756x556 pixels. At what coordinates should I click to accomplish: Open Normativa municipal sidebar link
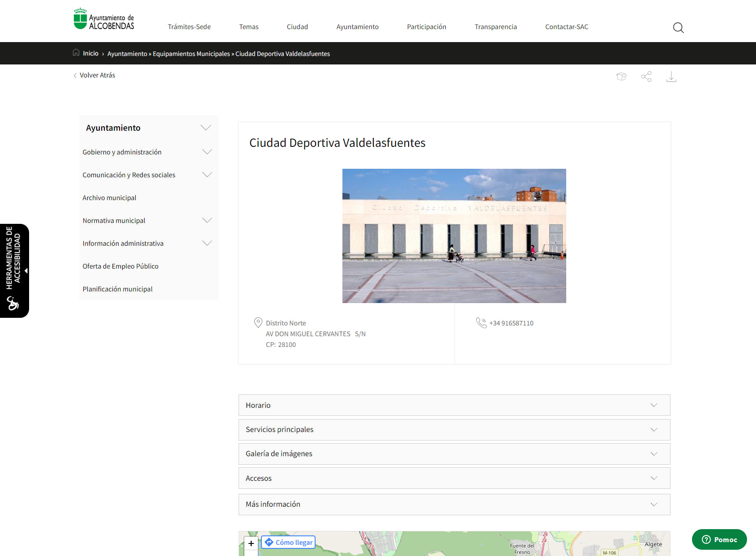coord(114,221)
